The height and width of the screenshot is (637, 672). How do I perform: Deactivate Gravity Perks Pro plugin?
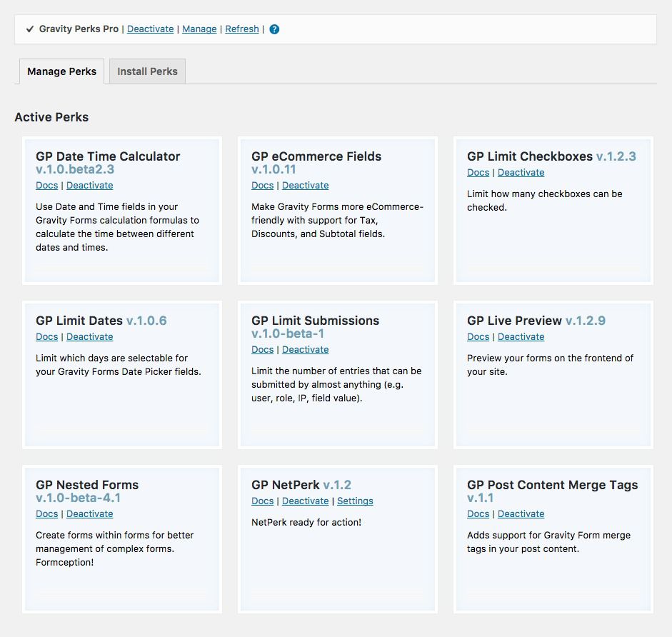click(150, 29)
